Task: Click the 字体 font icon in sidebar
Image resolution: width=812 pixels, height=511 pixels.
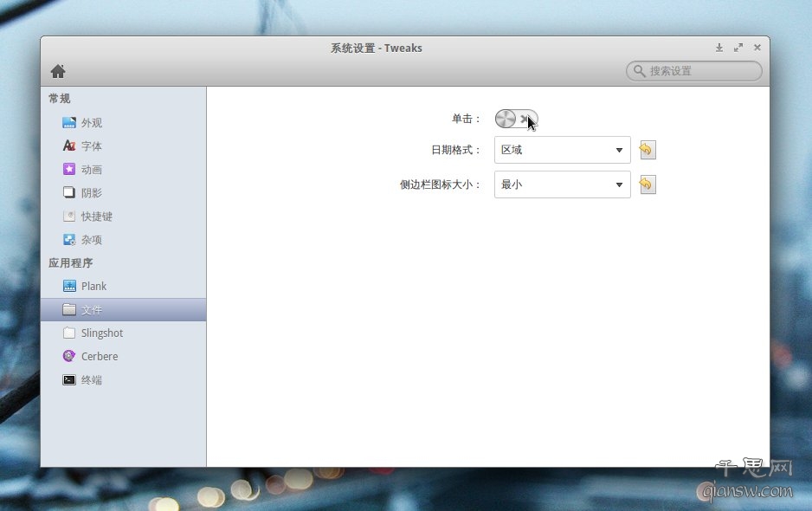Action: tap(69, 146)
